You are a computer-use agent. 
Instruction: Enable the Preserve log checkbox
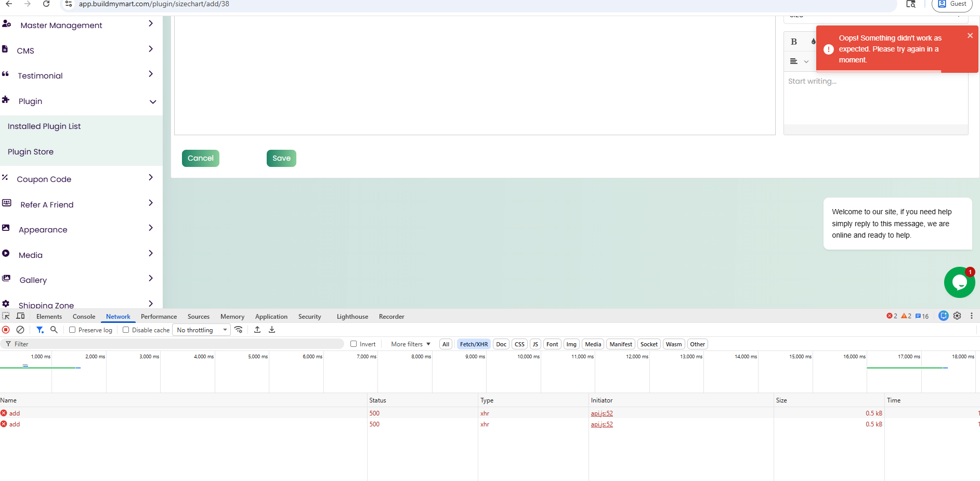point(73,330)
